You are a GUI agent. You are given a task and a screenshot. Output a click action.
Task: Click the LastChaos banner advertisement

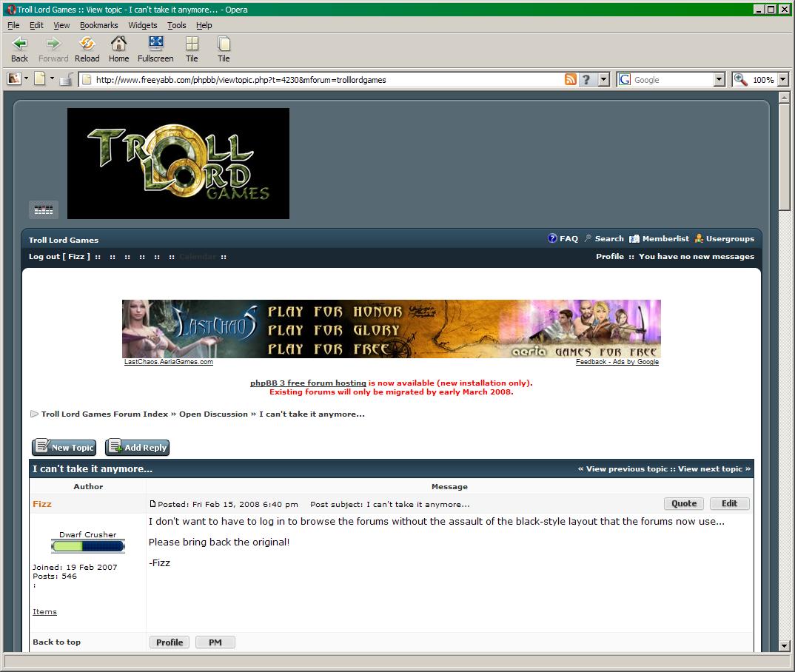point(391,329)
